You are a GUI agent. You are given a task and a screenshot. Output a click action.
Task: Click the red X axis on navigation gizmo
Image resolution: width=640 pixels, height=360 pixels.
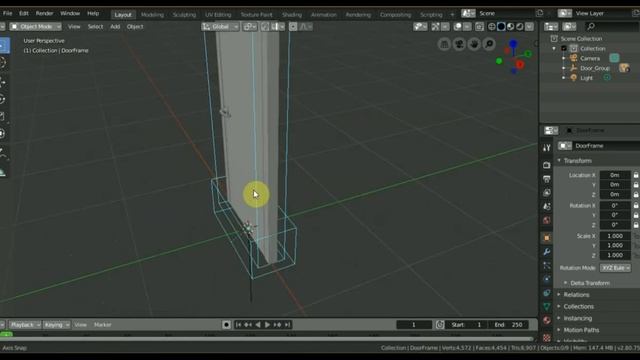coord(520,64)
